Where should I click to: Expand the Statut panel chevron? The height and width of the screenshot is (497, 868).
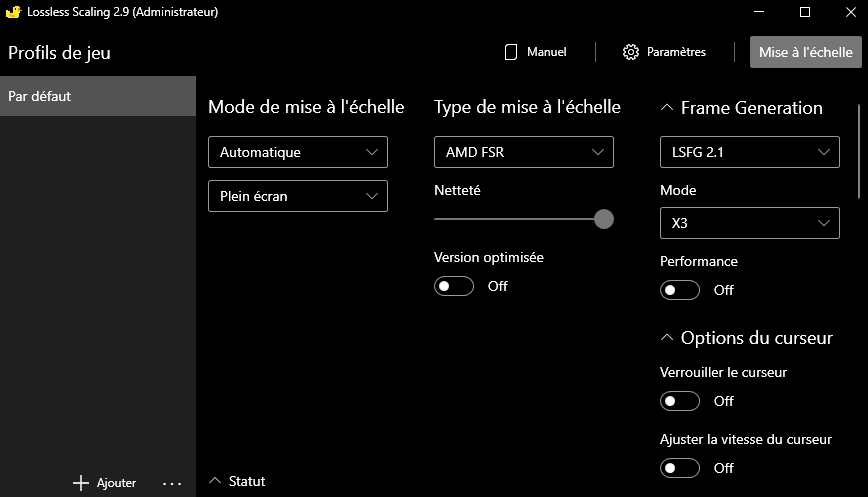[214, 481]
